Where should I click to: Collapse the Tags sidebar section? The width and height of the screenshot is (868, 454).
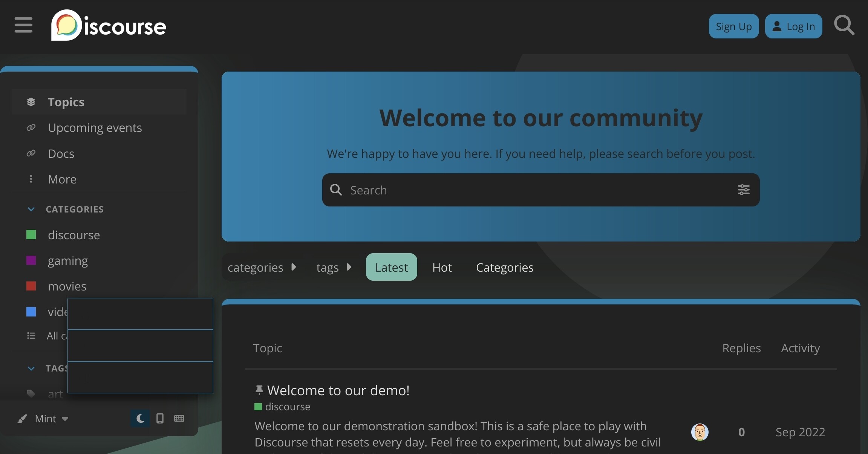(31, 368)
